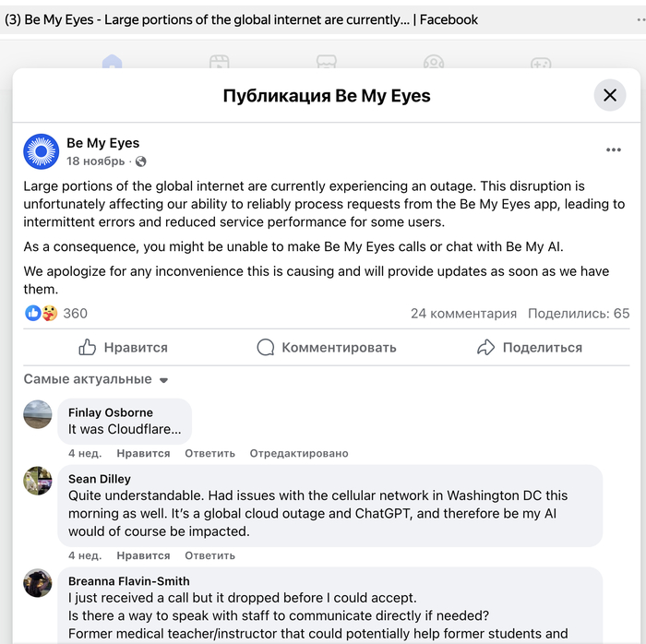View the Поделились: 65 shares list

pyautogui.click(x=579, y=314)
